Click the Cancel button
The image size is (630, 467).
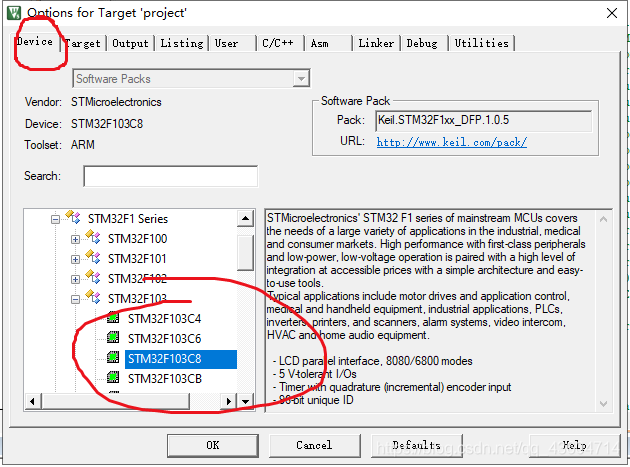click(x=314, y=445)
